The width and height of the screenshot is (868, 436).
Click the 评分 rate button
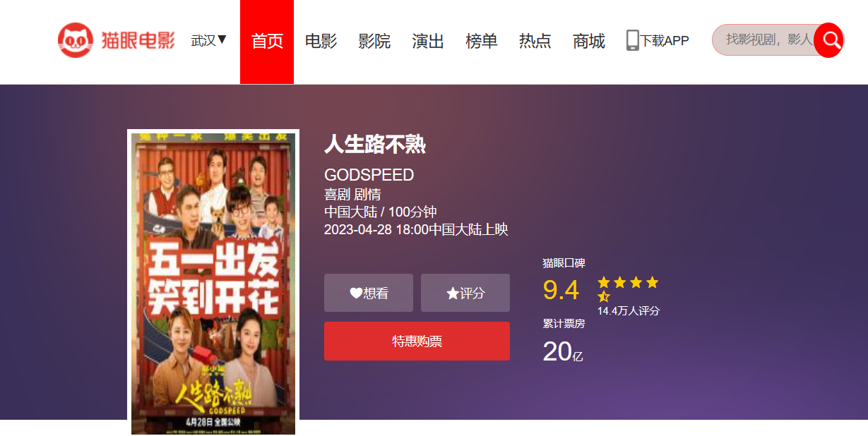465,293
